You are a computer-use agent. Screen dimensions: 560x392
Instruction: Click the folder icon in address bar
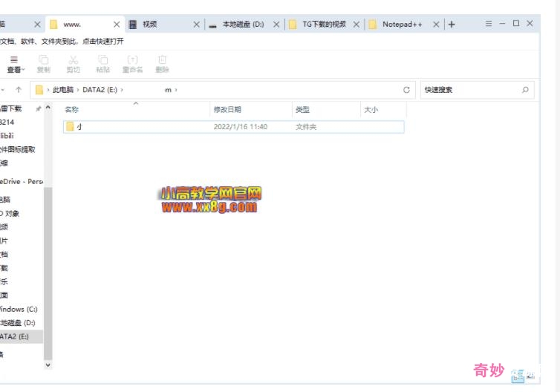point(39,90)
